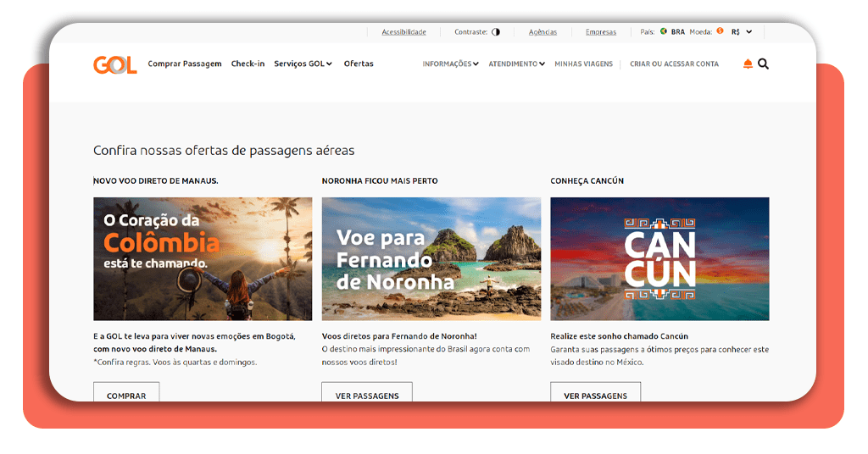868x454 pixels.
Task: Open Comprar Passagem menu item
Action: click(185, 64)
